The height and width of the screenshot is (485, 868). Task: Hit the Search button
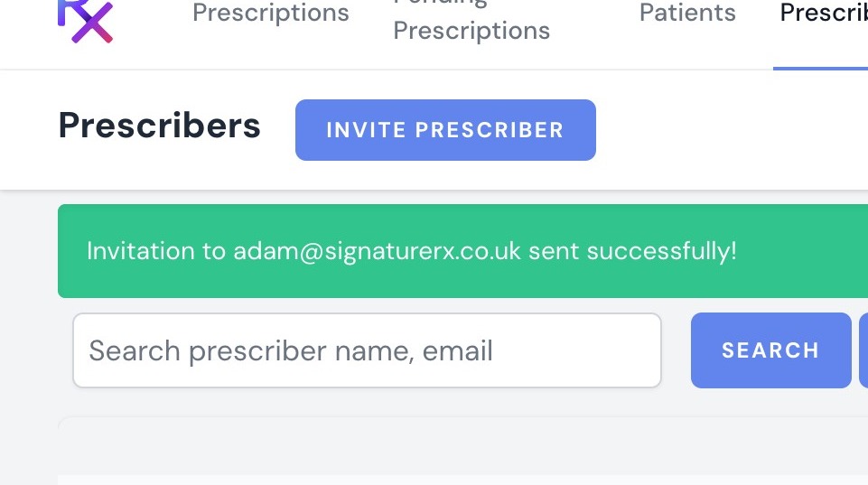coord(770,350)
